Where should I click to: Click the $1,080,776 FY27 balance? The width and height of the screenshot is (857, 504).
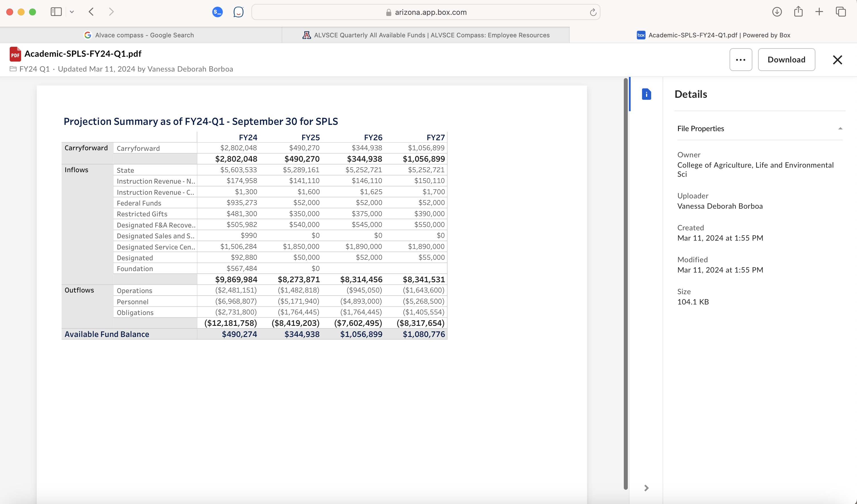tap(424, 334)
